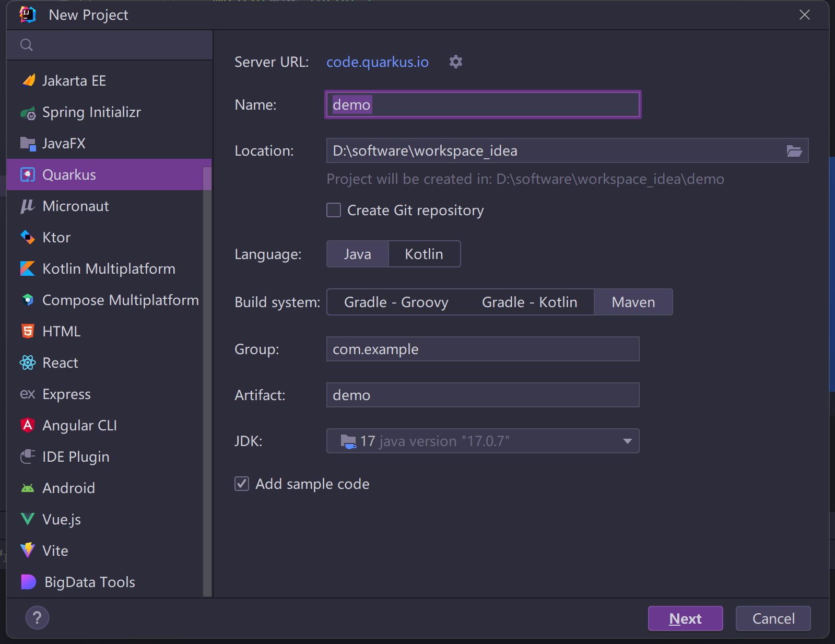Open the code.quarkus.io server link
The image size is (835, 644).
pos(378,62)
